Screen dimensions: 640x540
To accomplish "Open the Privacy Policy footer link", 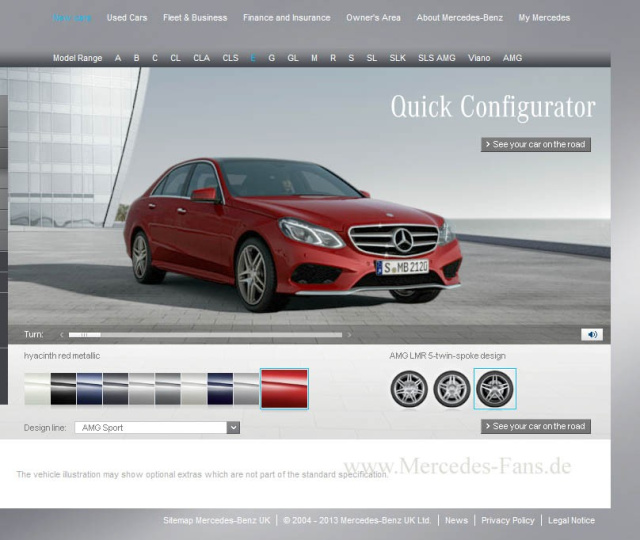I will point(508,520).
